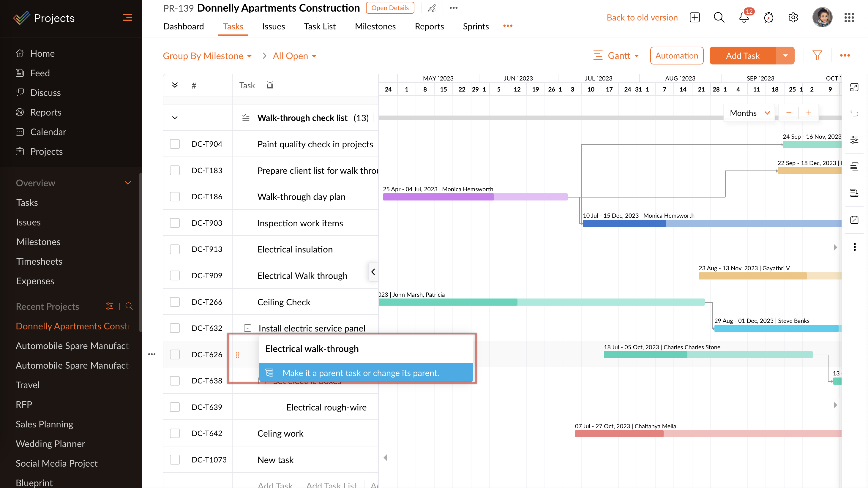The height and width of the screenshot is (488, 868).
Task: Open the Group By Milestone dropdown
Action: (207, 56)
